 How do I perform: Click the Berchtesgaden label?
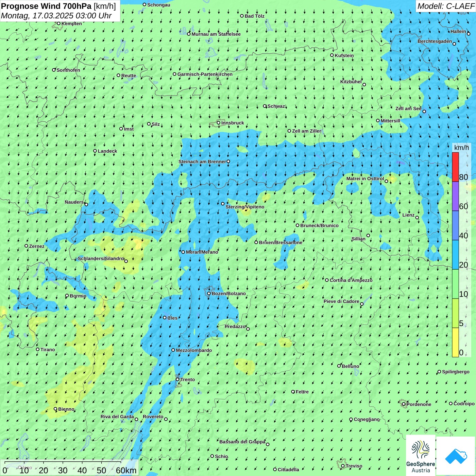coord(435,41)
